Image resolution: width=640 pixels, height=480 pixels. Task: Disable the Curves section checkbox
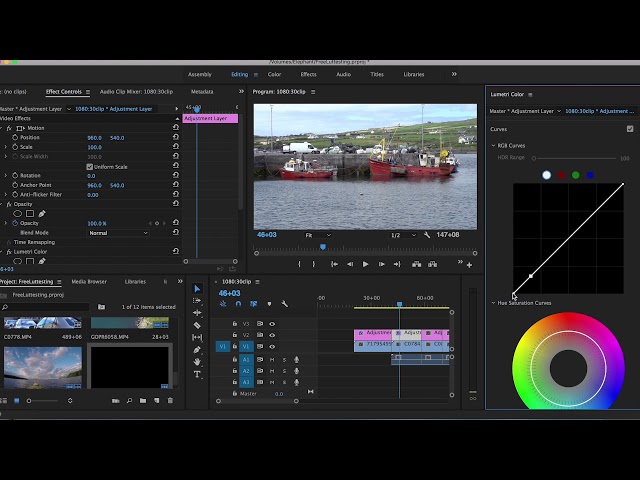coord(629,129)
